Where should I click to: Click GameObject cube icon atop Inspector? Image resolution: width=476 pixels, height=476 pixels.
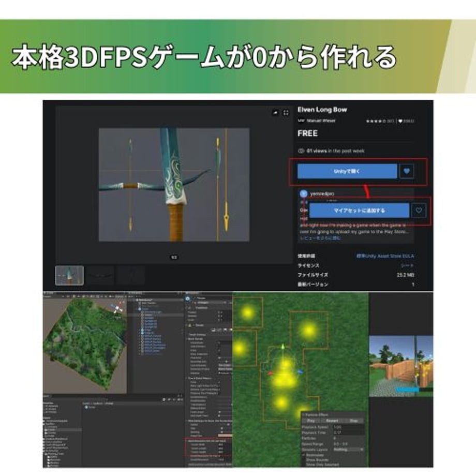pos(188,299)
